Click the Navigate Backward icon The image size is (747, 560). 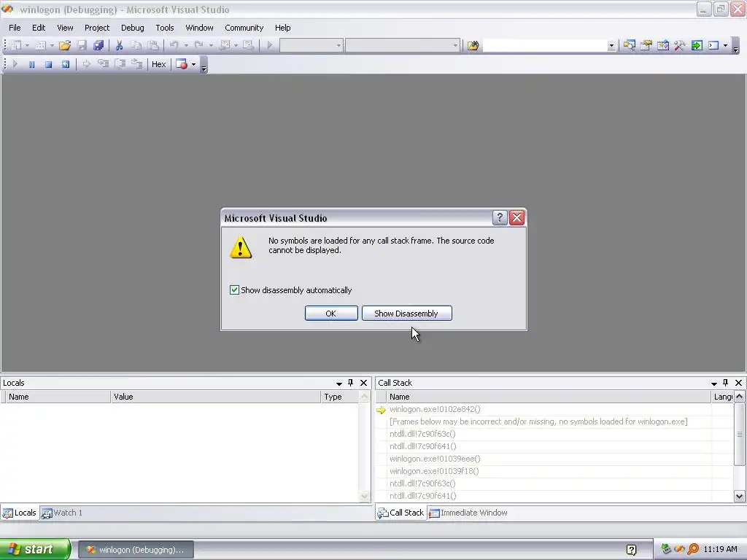tap(225, 45)
